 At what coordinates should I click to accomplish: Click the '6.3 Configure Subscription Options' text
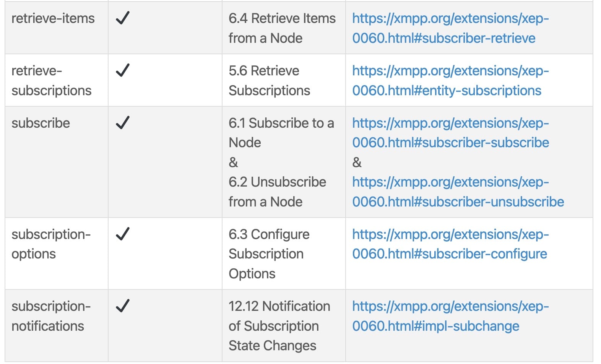click(269, 254)
